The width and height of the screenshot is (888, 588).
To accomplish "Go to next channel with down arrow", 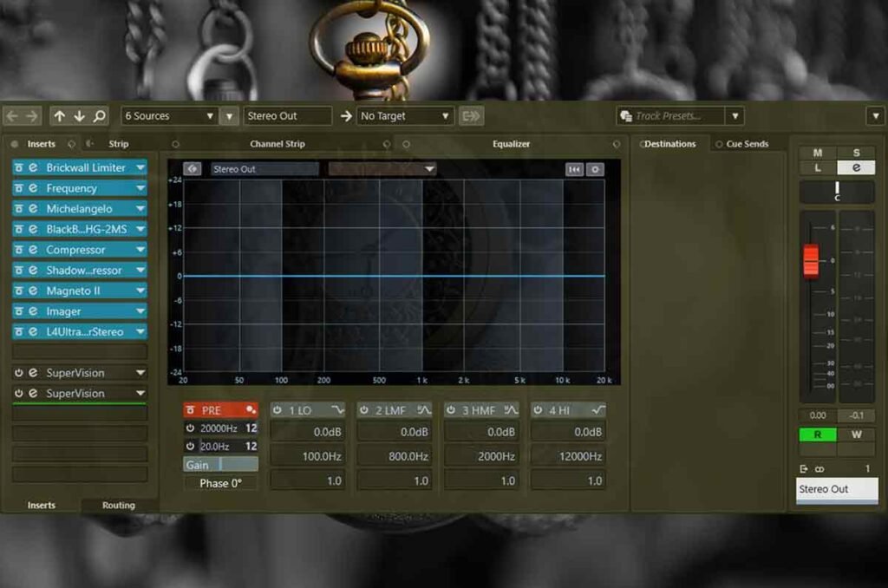I will tap(79, 116).
